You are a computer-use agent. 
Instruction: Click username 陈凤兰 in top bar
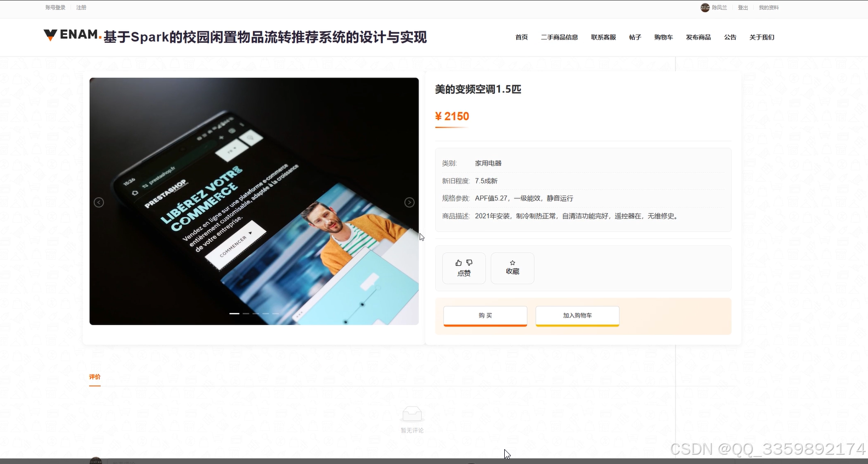(x=719, y=8)
